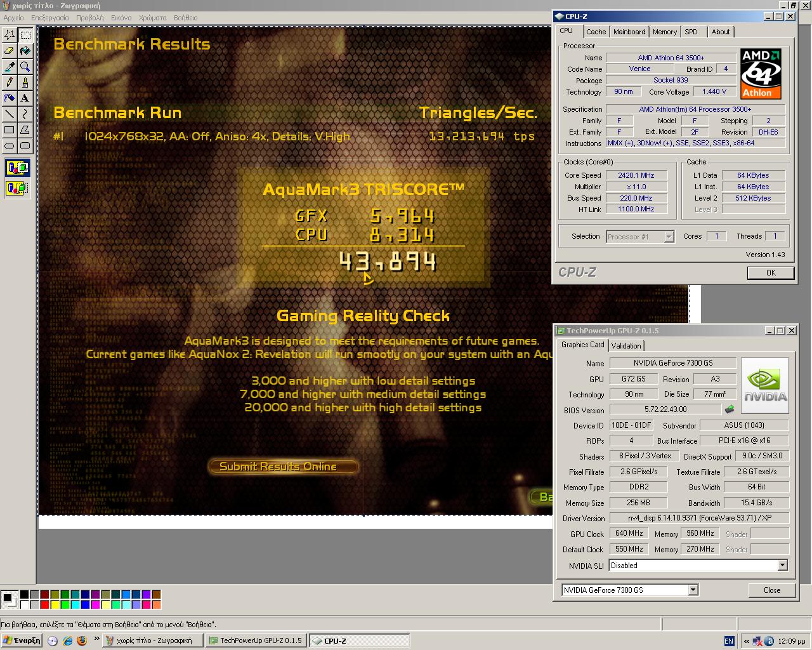The height and width of the screenshot is (650, 812).
Task: Select the yellow color swatch in the palette
Action: tap(55, 604)
